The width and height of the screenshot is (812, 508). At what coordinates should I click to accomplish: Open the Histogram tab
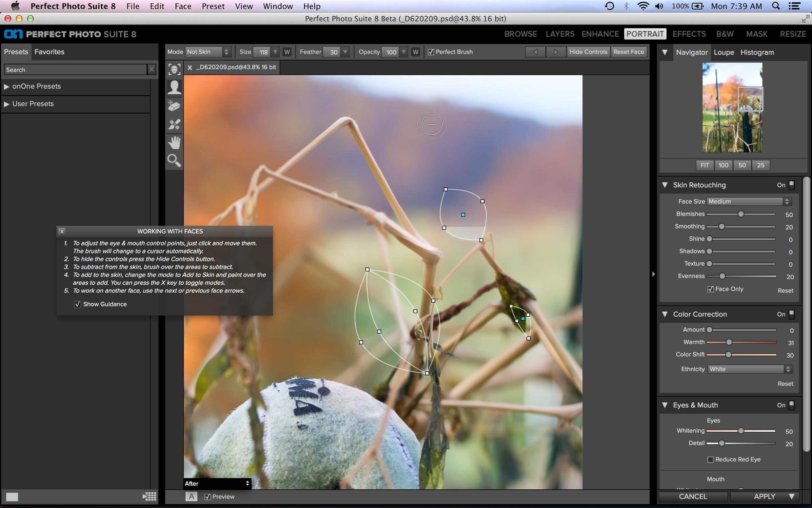(x=757, y=52)
